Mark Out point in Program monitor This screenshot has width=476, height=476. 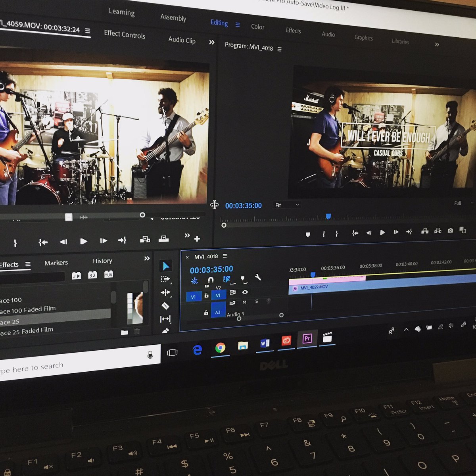pos(337,234)
